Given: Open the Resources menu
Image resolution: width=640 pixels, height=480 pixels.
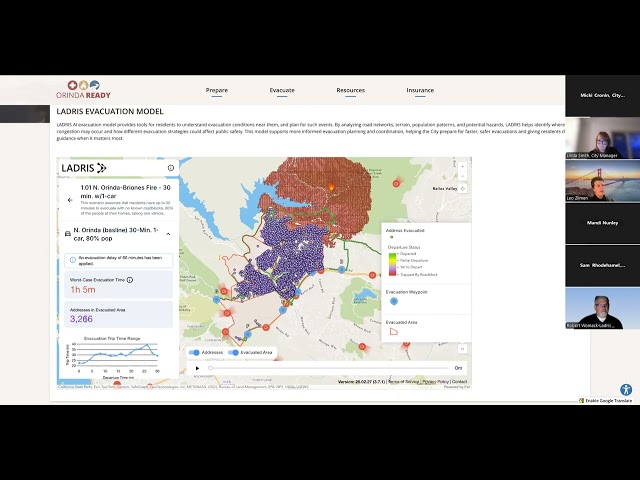Looking at the screenshot, I should coord(351,90).
